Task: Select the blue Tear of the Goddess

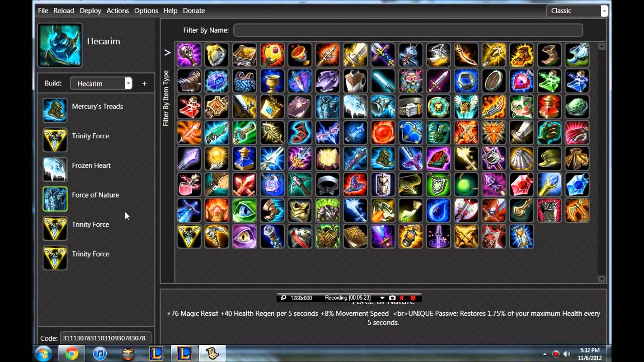Action: pyautogui.click(x=438, y=210)
